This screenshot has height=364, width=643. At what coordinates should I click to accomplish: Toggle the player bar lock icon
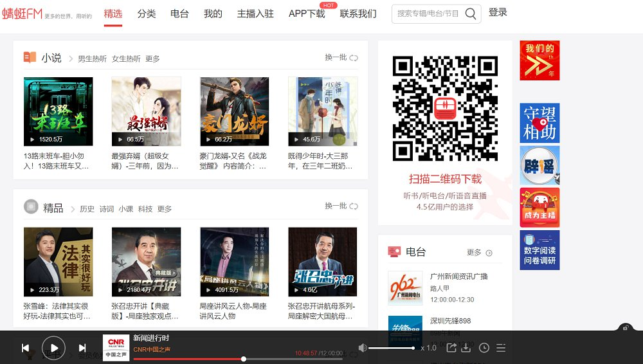[x=625, y=328]
